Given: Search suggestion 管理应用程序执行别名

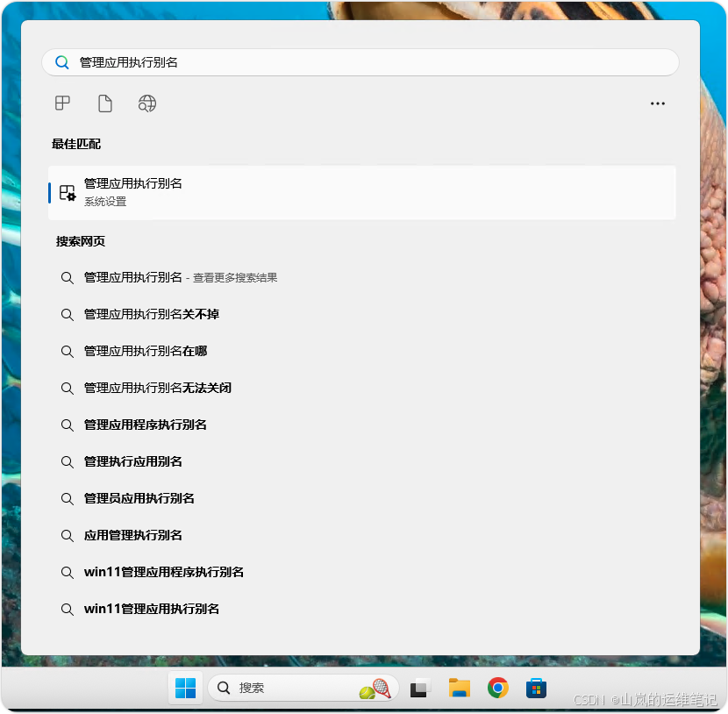Looking at the screenshot, I should [x=146, y=424].
